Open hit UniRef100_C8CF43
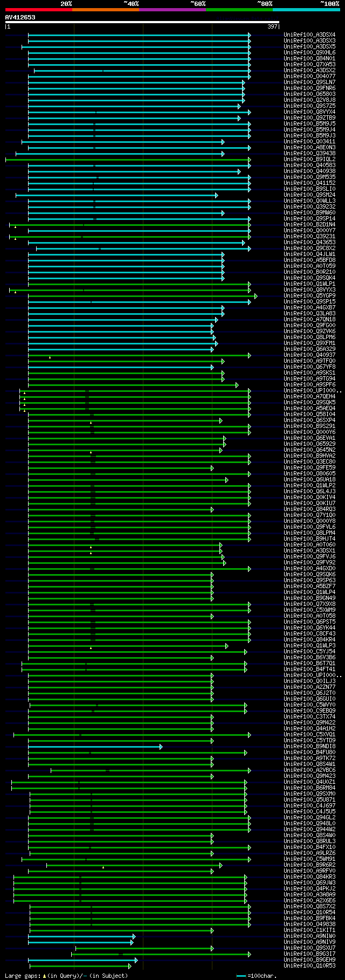This screenshot has height=980, width=345. click(309, 634)
